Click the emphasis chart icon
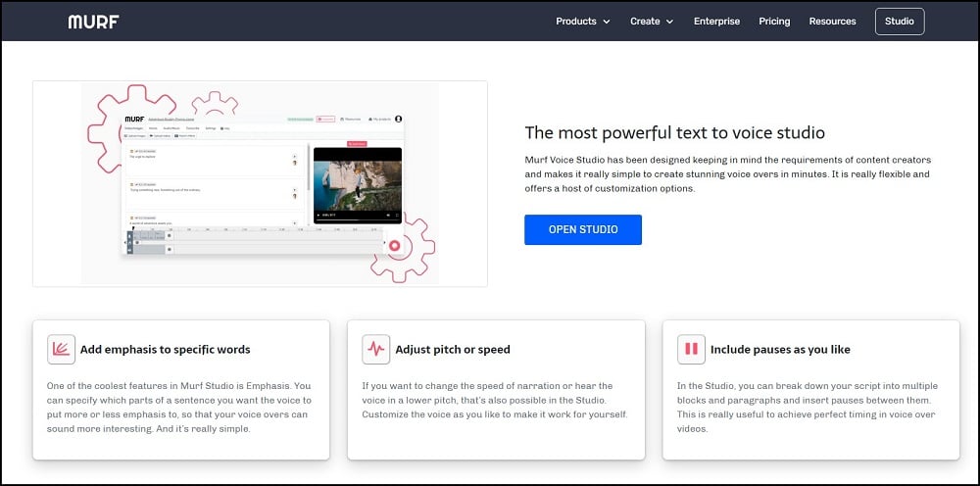 (61, 349)
